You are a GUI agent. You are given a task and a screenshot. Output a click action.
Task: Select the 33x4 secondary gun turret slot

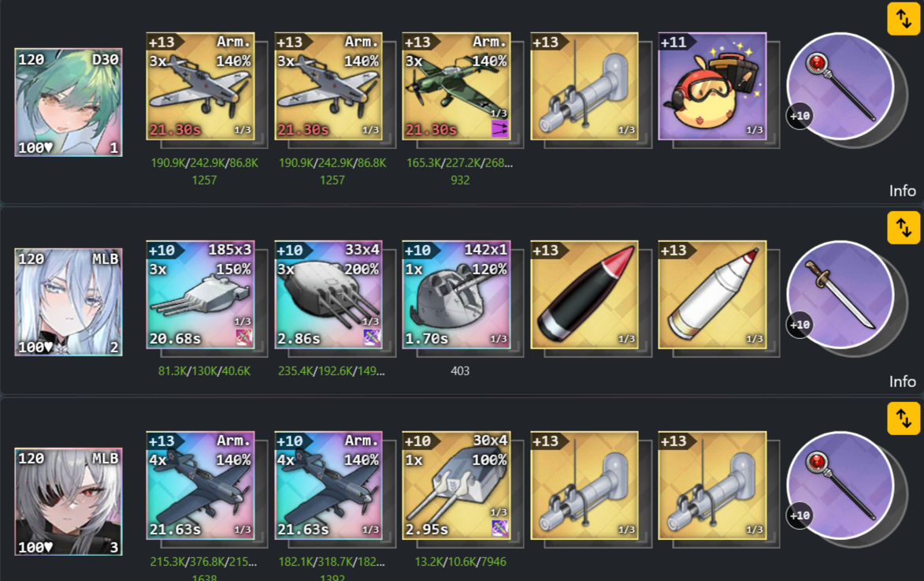(328, 294)
